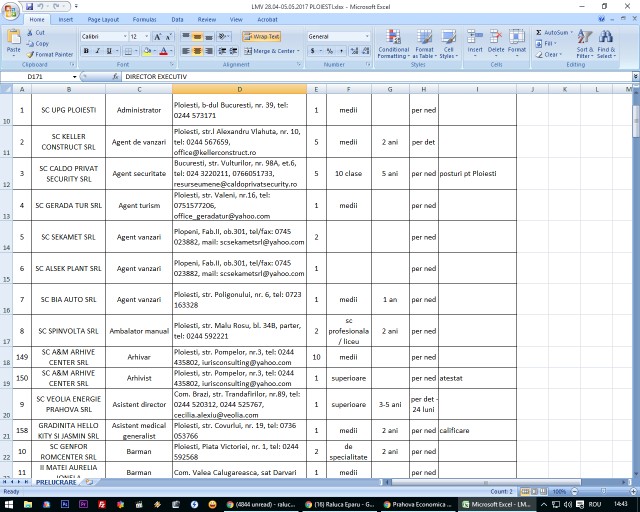Apply fill color to cells
This screenshot has height=512, width=640.
[x=147, y=51]
